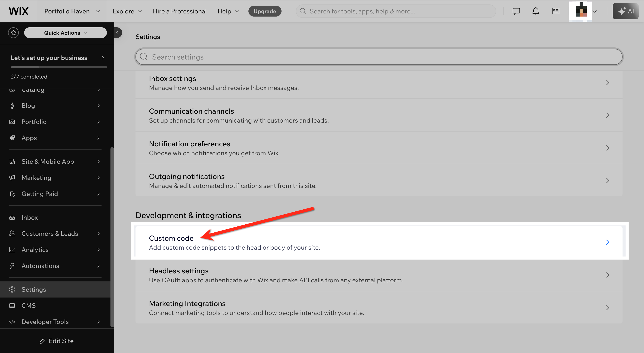
Task: Click the star favorites icon in sidebar
Action: coord(13,33)
